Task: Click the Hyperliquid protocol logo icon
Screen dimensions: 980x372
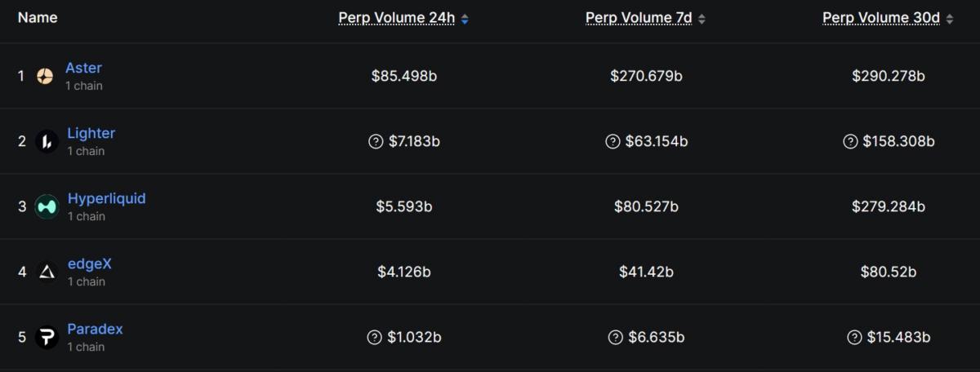Action: click(x=47, y=206)
